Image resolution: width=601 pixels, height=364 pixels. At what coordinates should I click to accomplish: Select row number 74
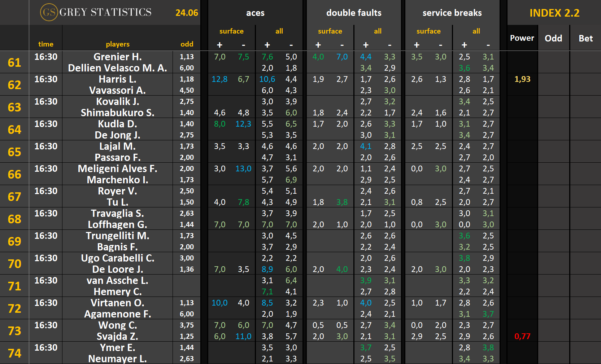[14, 353]
